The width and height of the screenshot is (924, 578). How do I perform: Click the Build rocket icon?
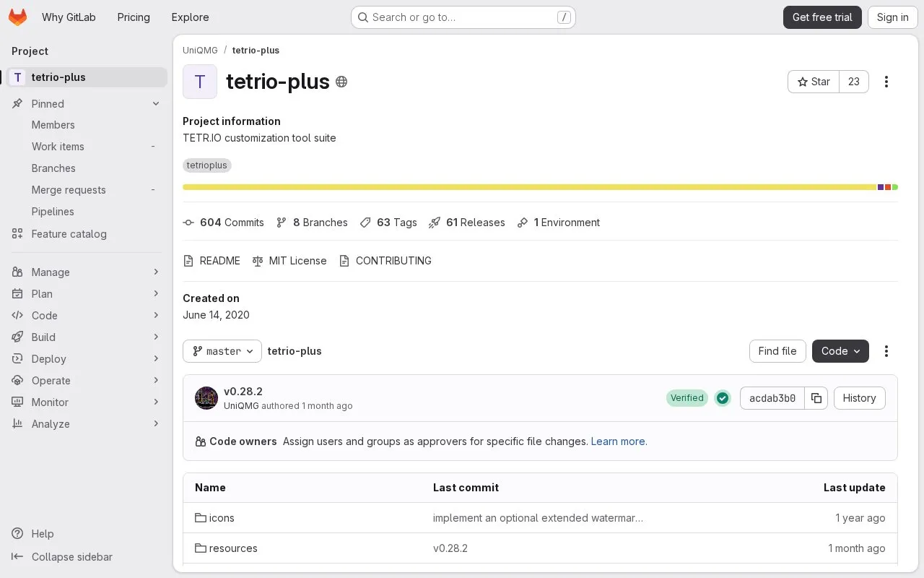tap(17, 337)
